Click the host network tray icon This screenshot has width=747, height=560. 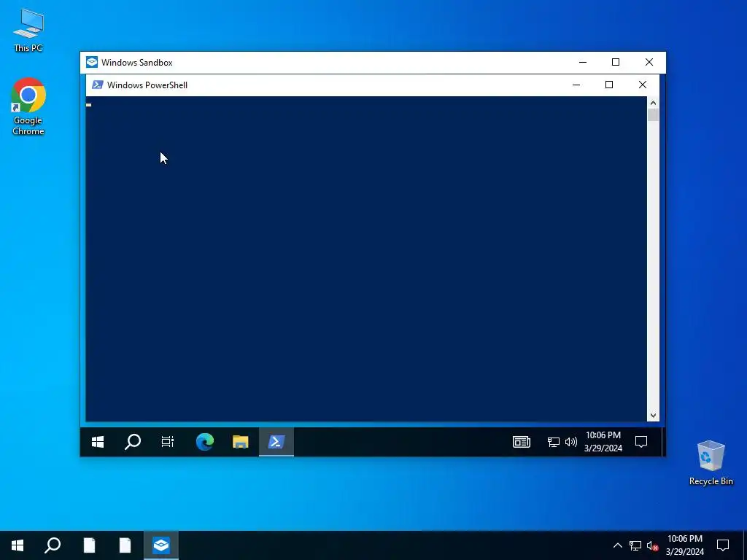(635, 545)
